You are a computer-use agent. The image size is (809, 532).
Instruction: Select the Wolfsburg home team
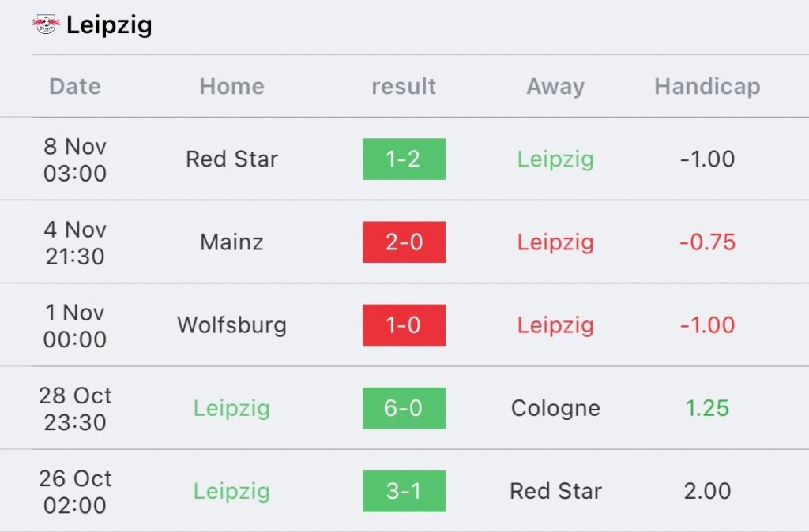click(231, 324)
